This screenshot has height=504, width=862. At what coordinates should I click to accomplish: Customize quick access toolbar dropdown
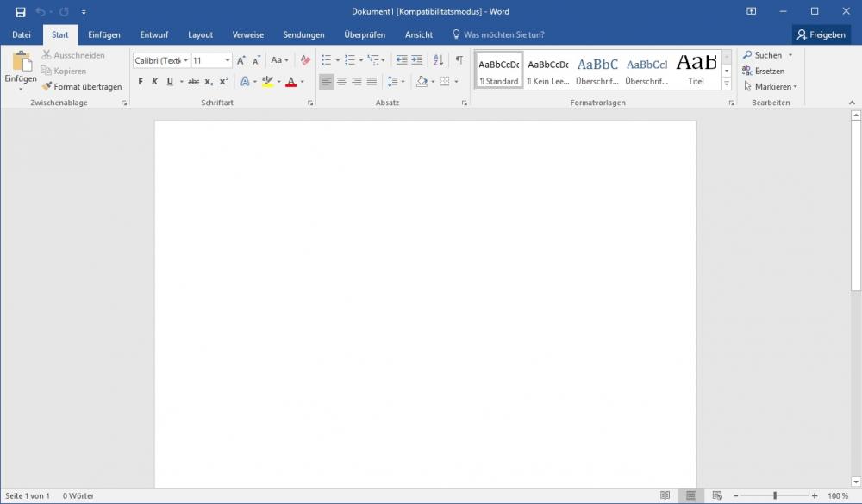[84, 12]
